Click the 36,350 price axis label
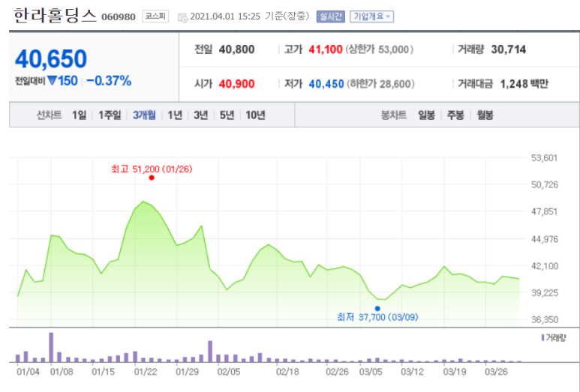Screen dimensions: 580x392 pyautogui.click(x=545, y=319)
